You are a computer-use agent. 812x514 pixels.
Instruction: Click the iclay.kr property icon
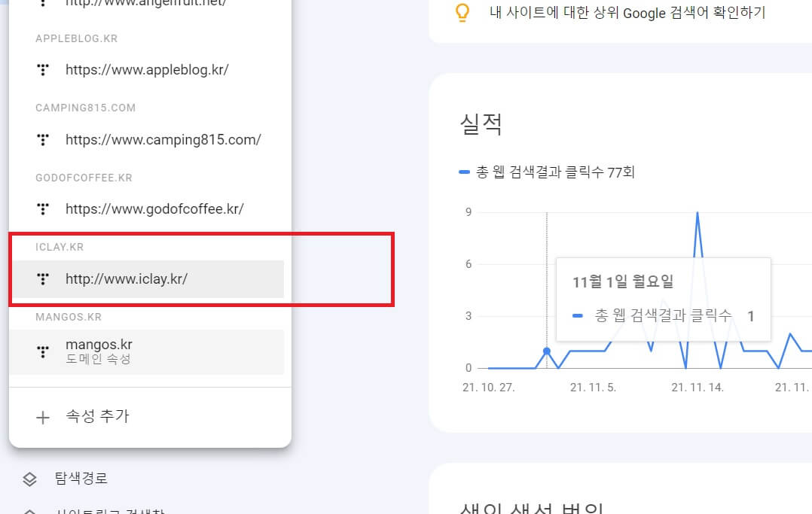click(43, 278)
